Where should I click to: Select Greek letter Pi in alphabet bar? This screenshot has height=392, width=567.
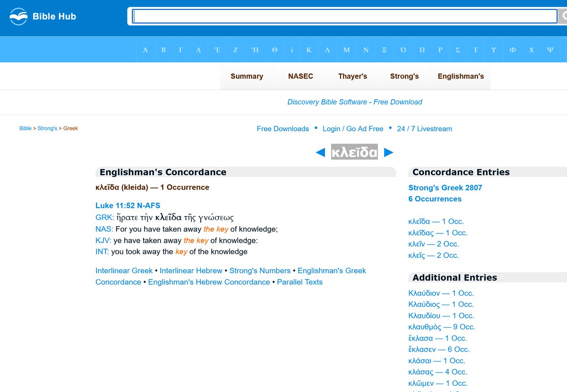[x=422, y=50]
